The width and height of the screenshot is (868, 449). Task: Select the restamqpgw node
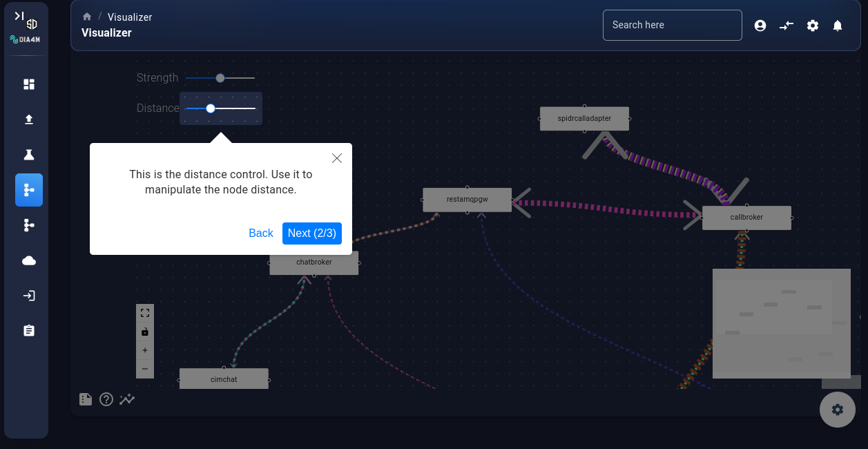[x=467, y=200]
